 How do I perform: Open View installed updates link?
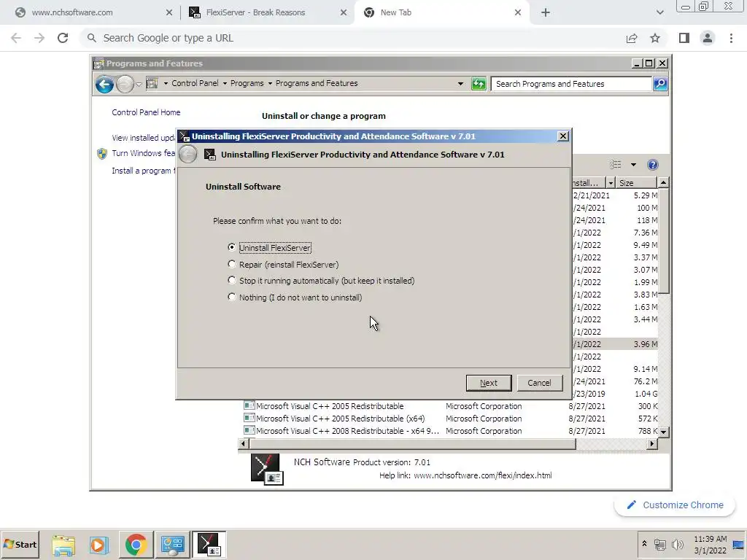pos(144,138)
